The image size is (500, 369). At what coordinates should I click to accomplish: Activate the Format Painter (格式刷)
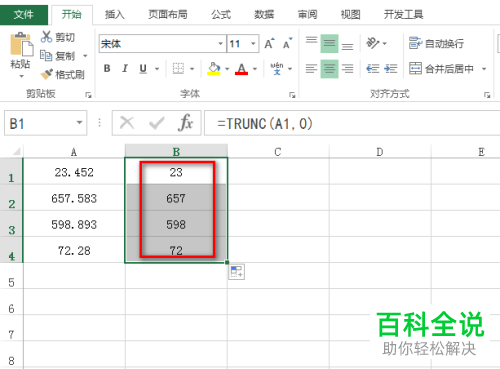(62, 74)
